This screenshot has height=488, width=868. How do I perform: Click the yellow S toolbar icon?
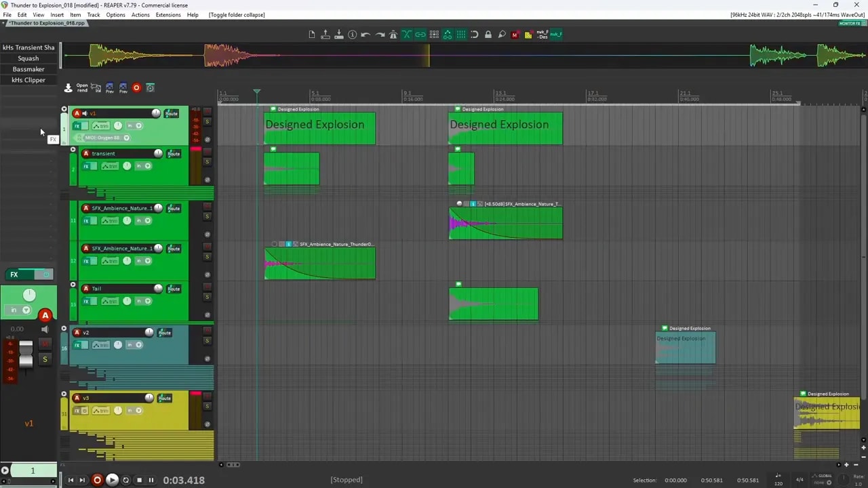point(528,35)
